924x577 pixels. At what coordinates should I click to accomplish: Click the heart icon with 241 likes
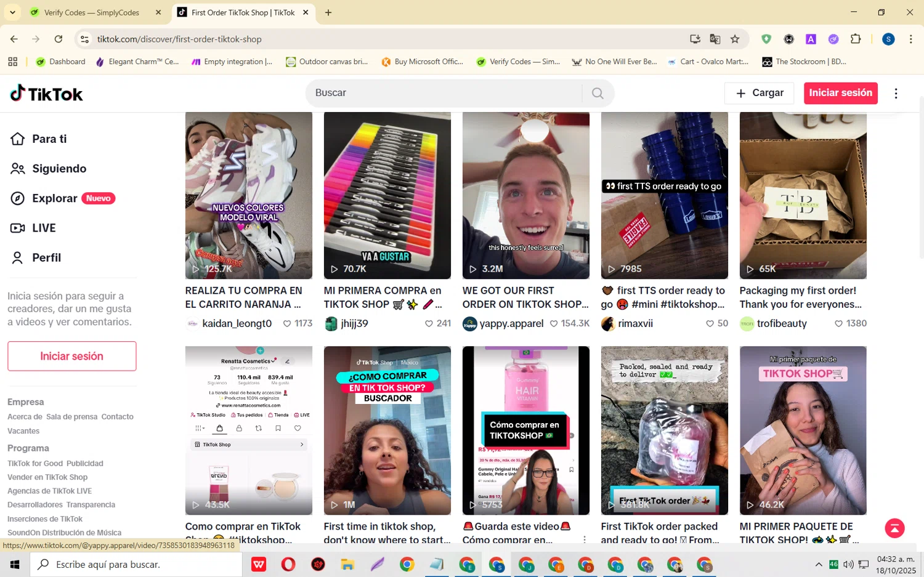[429, 323]
